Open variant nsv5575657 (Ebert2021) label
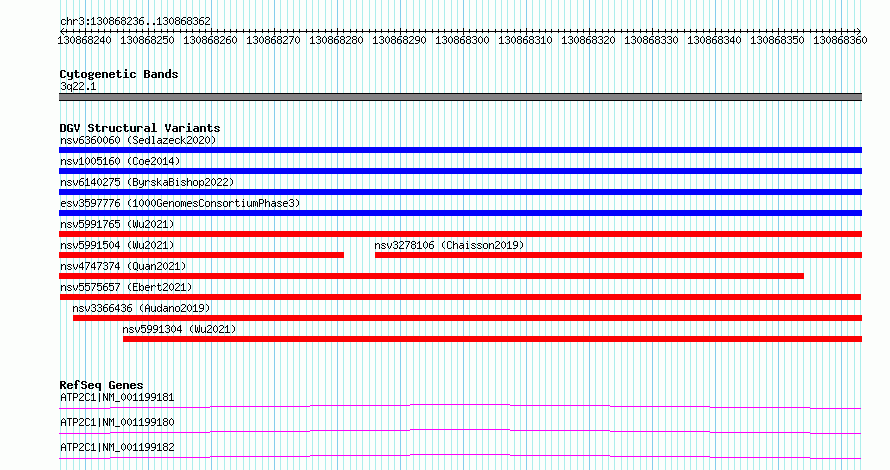Screen dimensions: 890x470 tap(126, 287)
